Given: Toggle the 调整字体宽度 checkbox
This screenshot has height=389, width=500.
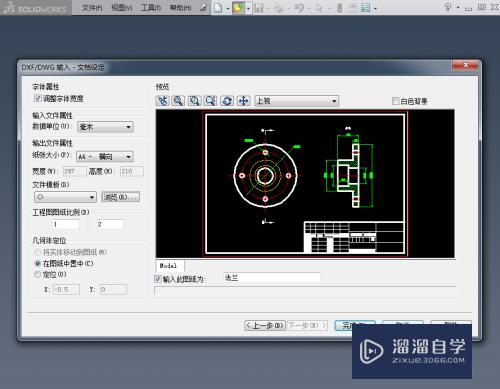Looking at the screenshot, I should click(x=38, y=98).
